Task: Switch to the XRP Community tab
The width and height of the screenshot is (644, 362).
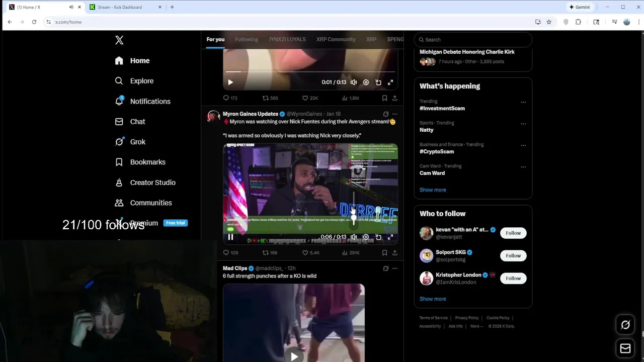Action: click(x=336, y=39)
